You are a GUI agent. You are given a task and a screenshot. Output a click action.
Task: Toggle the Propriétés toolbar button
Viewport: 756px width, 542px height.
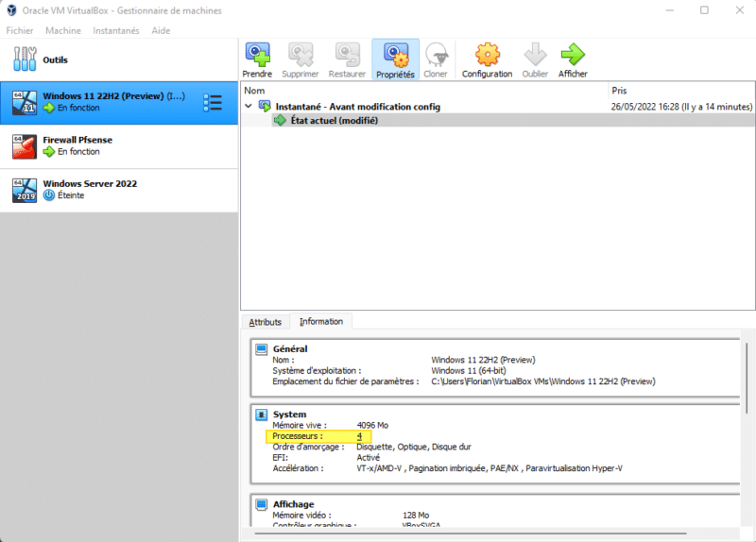pos(395,59)
